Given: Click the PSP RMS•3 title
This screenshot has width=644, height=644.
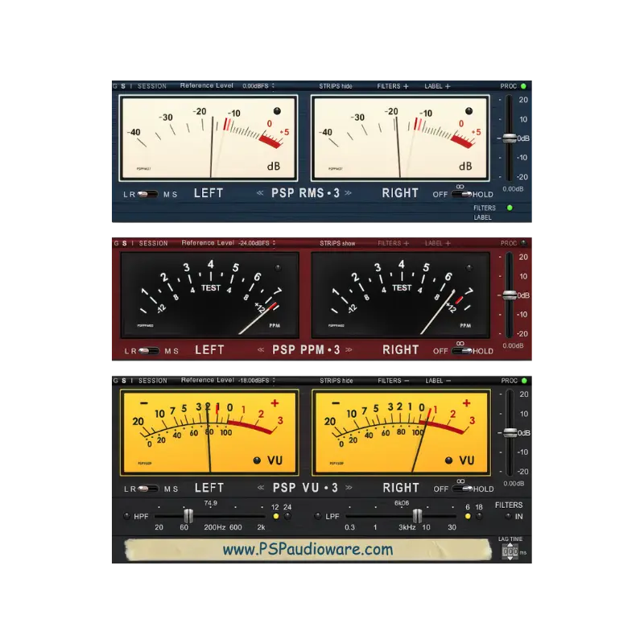Looking at the screenshot, I should [306, 193].
